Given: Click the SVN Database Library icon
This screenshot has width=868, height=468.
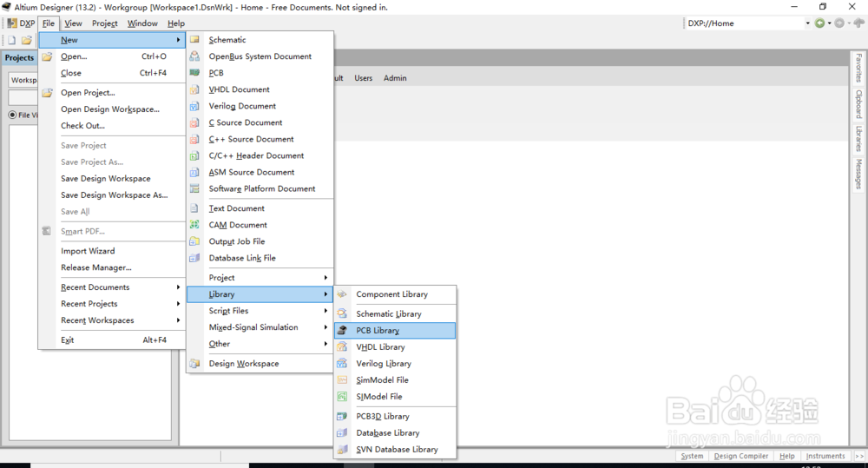Looking at the screenshot, I should [342, 449].
